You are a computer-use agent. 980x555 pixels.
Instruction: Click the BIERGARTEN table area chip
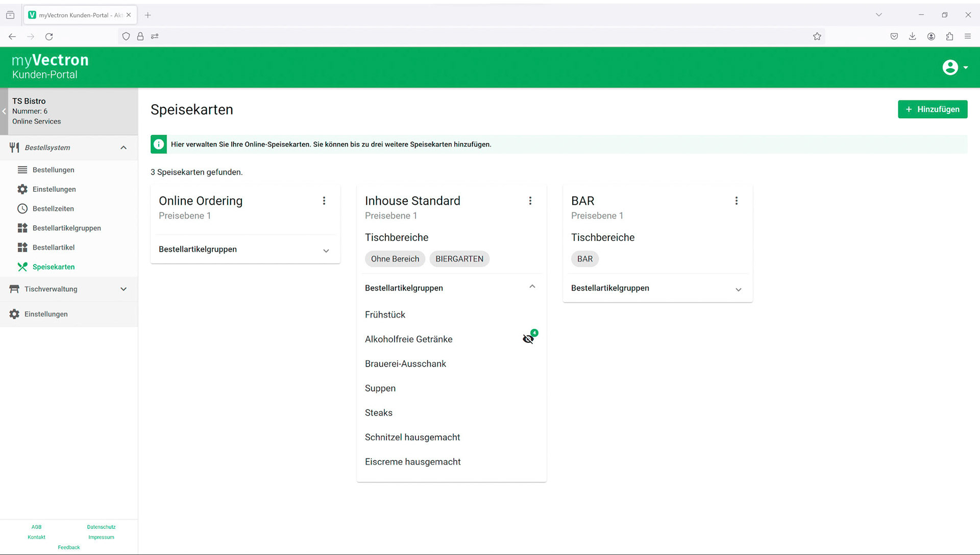tap(459, 259)
